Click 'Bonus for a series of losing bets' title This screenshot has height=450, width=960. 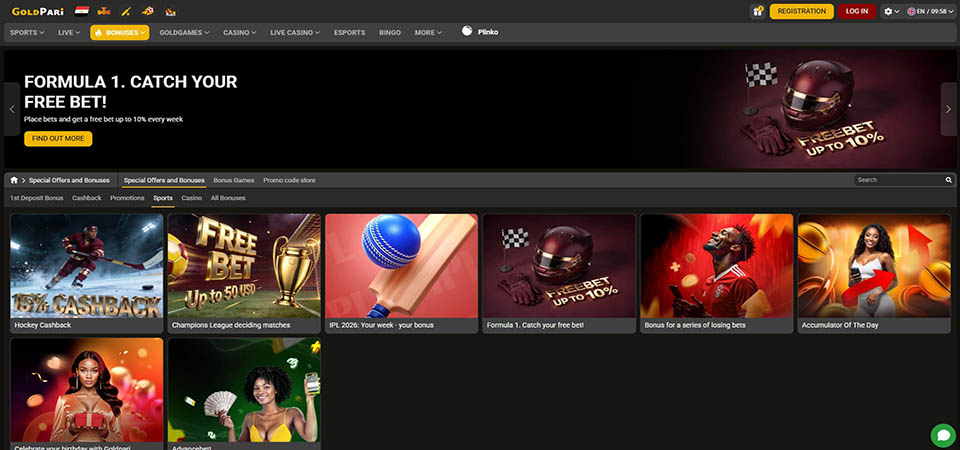point(695,325)
